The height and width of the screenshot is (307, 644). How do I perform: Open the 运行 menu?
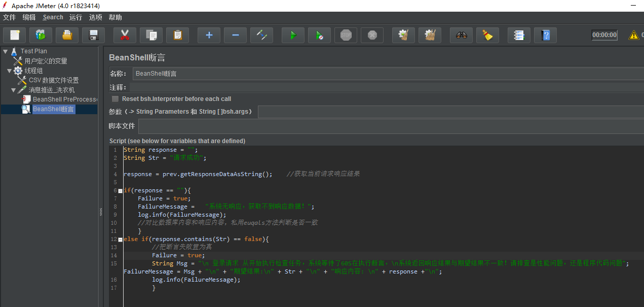click(76, 17)
